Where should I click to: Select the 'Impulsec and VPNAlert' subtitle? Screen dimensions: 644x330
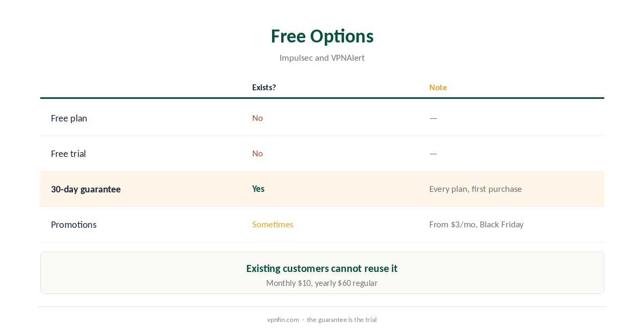point(322,58)
